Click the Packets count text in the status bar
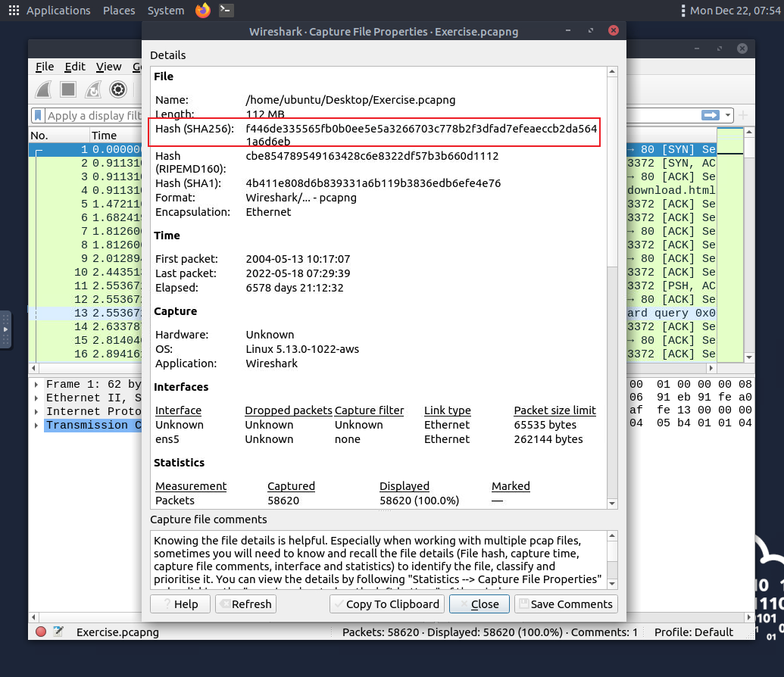784x677 pixels. pyautogui.click(x=380, y=632)
